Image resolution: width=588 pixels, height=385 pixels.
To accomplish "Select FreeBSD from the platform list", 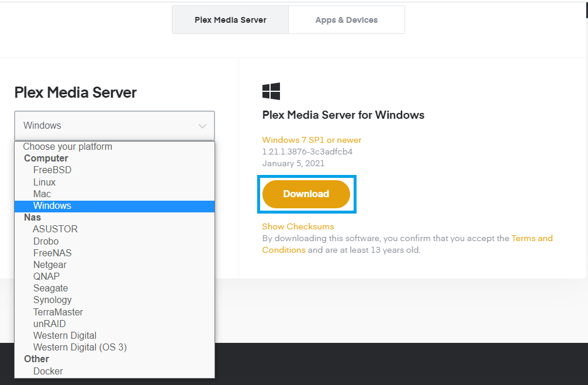I will click(x=115, y=170).
